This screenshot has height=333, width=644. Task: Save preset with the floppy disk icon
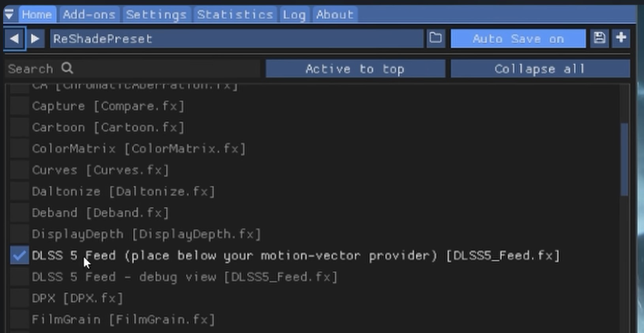pyautogui.click(x=599, y=38)
